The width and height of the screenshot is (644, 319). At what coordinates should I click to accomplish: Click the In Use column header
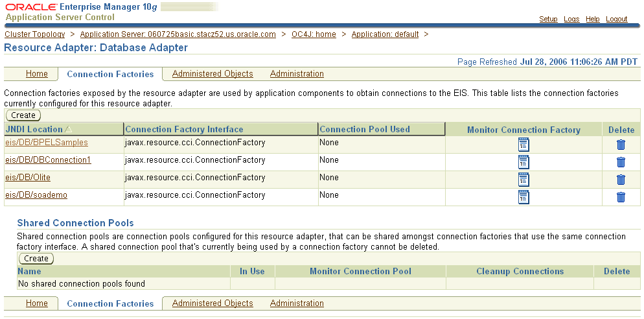click(252, 271)
